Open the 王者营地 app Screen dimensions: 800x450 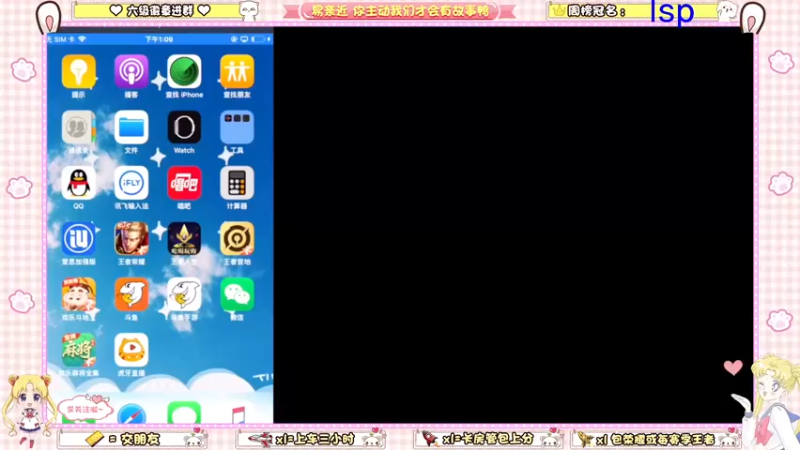coord(237,239)
